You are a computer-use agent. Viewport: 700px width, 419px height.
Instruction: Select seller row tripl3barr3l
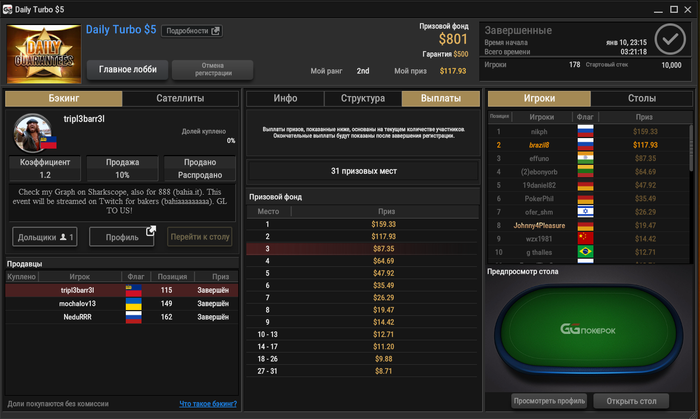tap(121, 290)
